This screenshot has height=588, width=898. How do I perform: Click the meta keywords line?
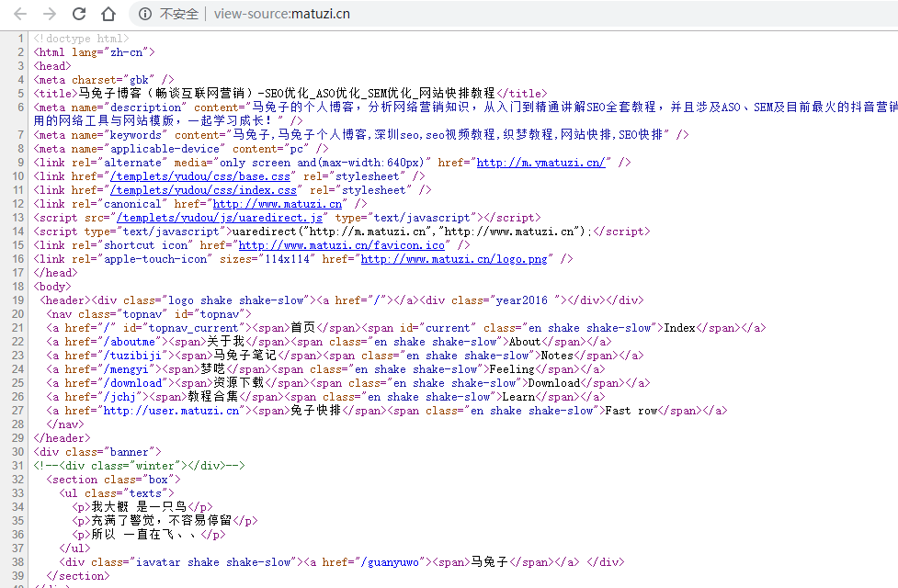[361, 134]
